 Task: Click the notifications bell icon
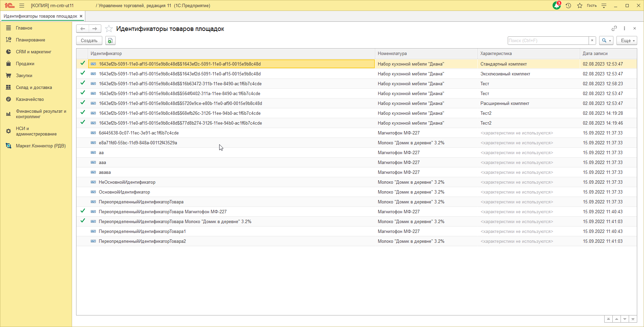point(556,6)
